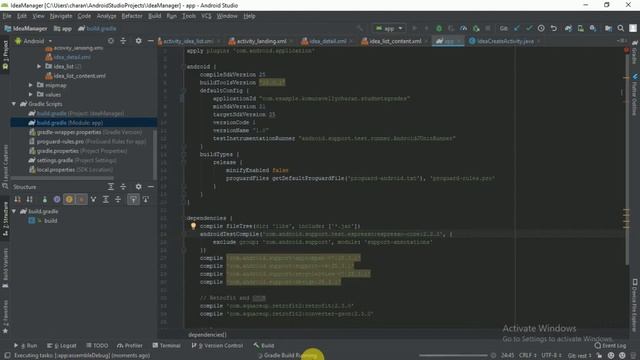Viewport: 640px width, 360px height.
Task: Toggle Show non-public orange icon
Action: pos(81,199)
